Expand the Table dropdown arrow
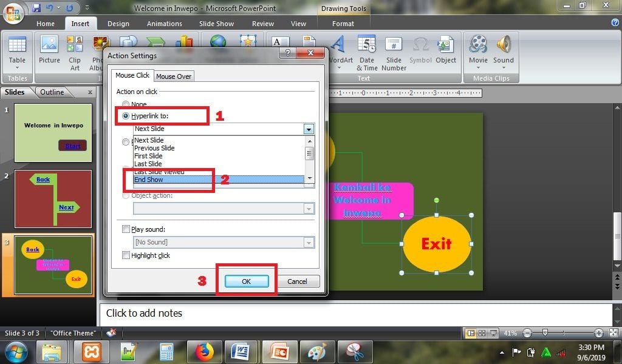The image size is (622, 364). (x=17, y=68)
